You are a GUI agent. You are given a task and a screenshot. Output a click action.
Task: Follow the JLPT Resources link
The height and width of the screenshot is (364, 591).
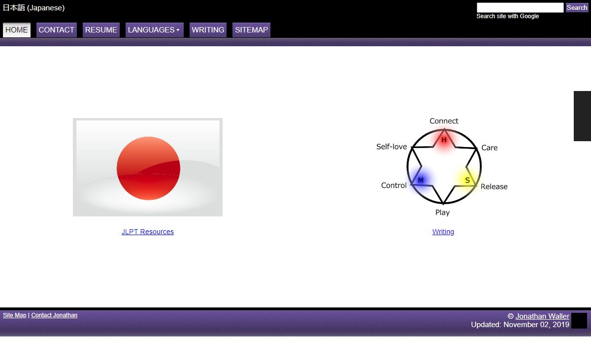coord(148,232)
